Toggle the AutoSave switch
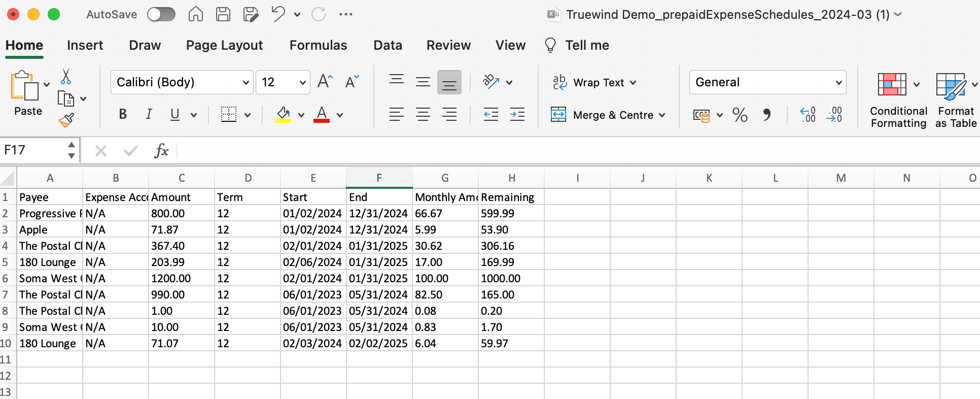 tap(161, 14)
